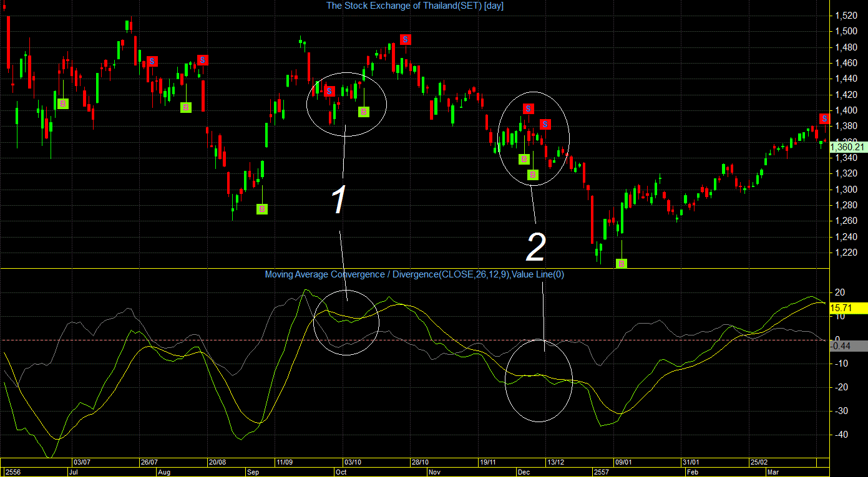The image size is (868, 477).
Task: Click the Jul month label
Action: 73,472
